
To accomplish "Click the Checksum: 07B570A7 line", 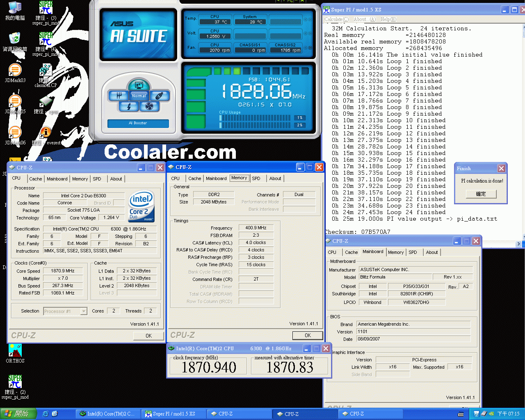I will point(357,232).
